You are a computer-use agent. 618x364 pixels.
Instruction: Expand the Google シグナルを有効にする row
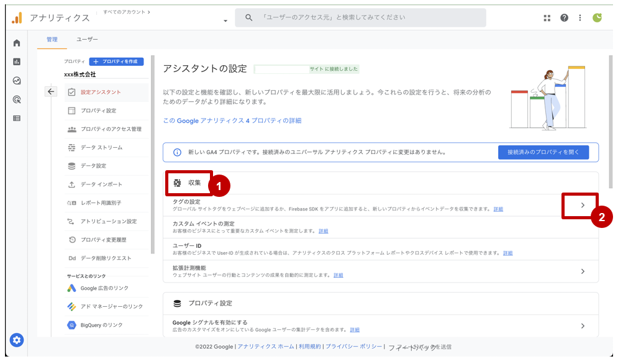click(x=582, y=326)
